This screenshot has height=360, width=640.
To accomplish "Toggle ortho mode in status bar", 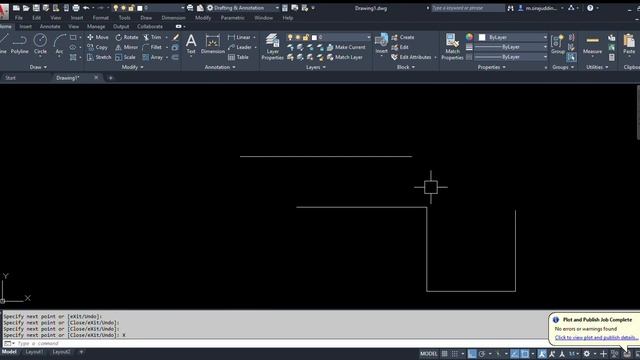I will pyautogui.click(x=472, y=354).
